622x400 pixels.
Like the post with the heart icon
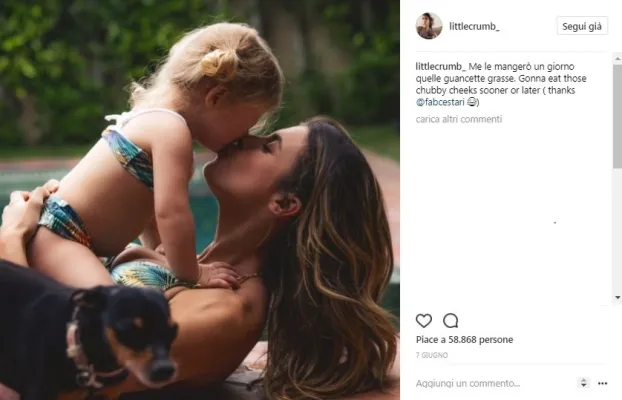pyautogui.click(x=424, y=320)
